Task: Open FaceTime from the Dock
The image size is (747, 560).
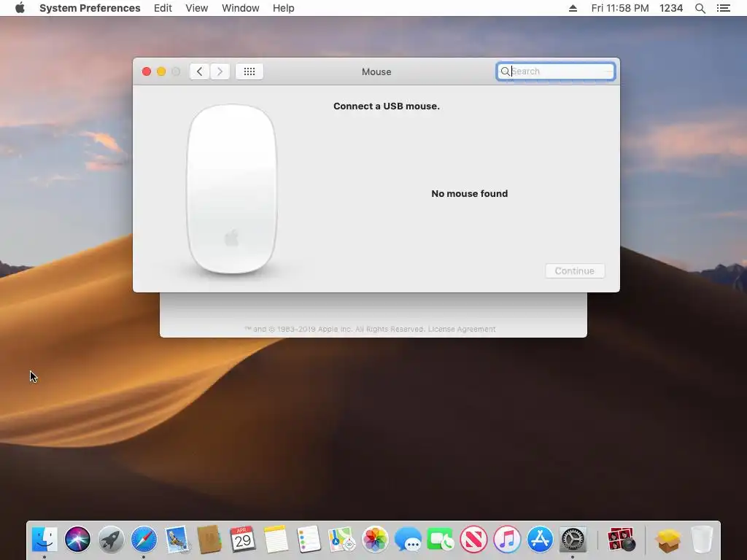Action: 441,540
